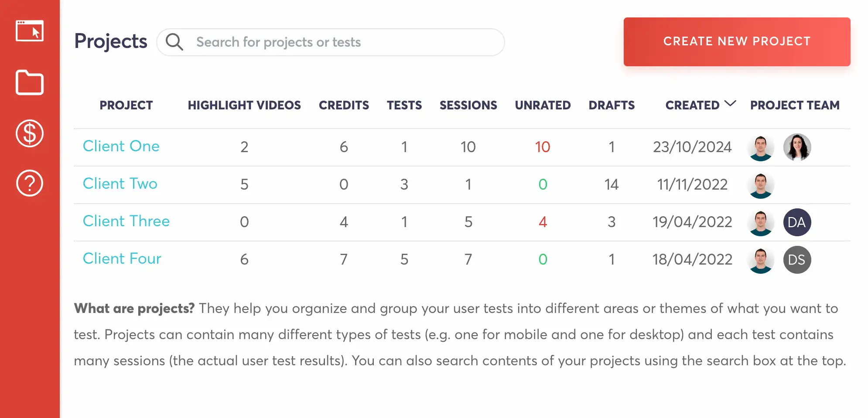Click the man's avatar on Client Two row
The image size is (868, 418).
tap(761, 185)
